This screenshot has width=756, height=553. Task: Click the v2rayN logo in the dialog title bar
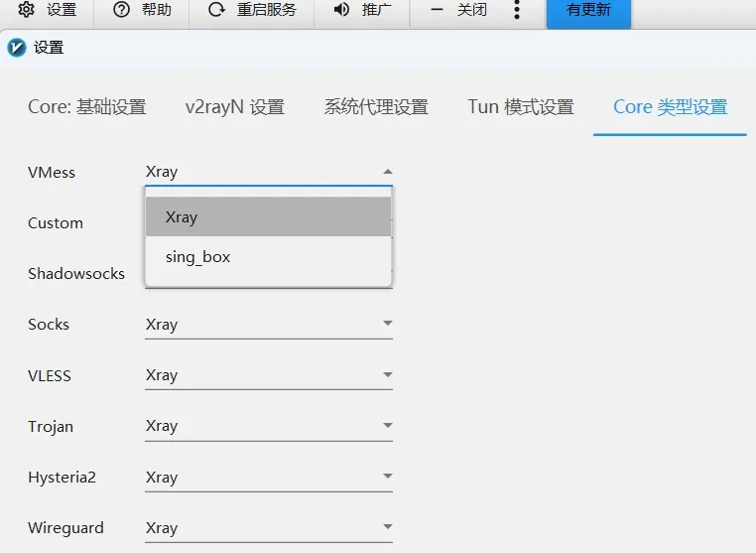[x=17, y=48]
